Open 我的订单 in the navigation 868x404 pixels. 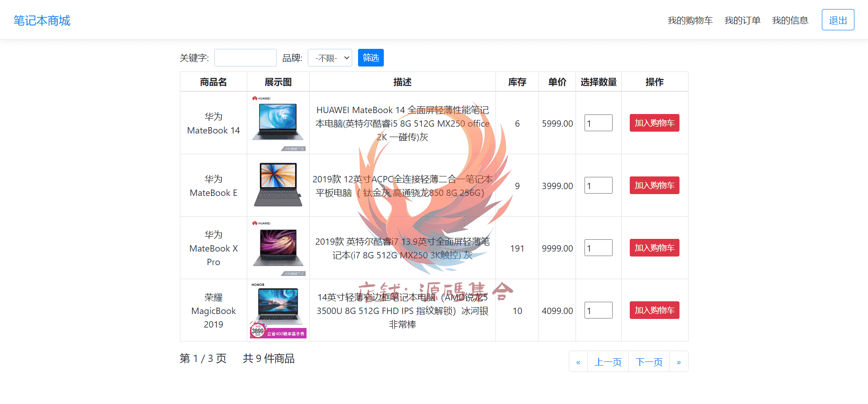point(742,20)
